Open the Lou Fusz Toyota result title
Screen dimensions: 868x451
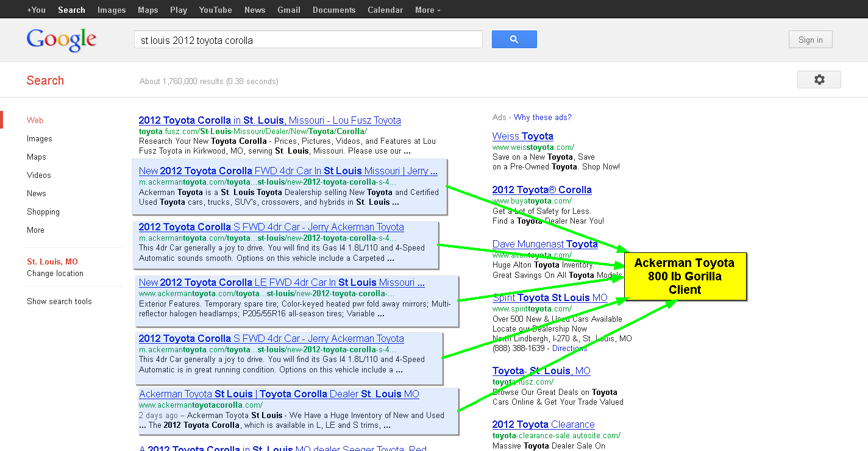tap(269, 120)
